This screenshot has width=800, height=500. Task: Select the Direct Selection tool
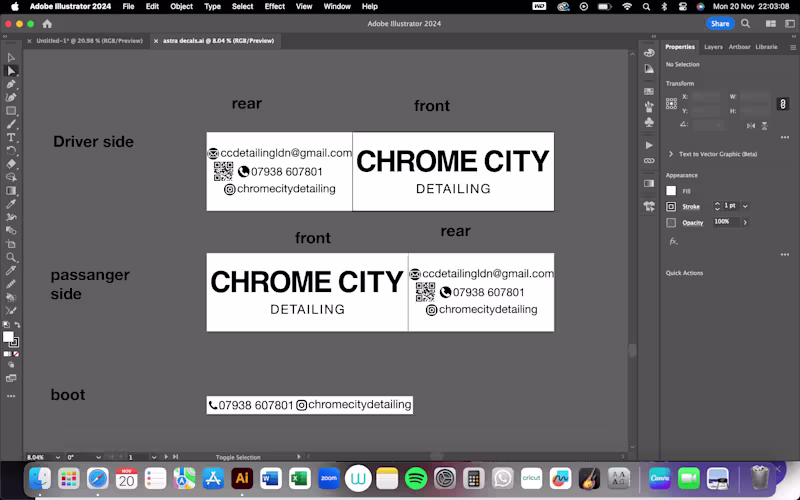[x=11, y=71]
